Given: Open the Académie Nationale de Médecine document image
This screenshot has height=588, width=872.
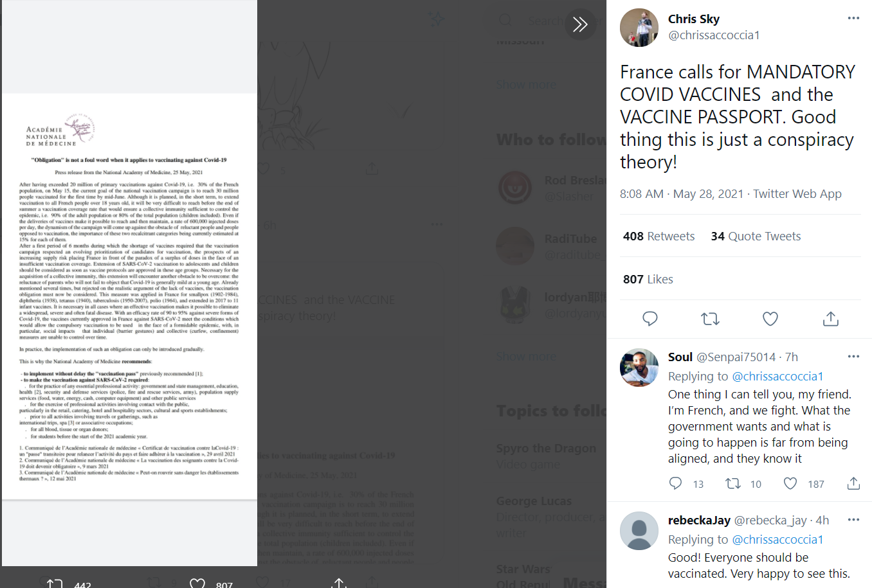Looking at the screenshot, I should coord(129,296).
